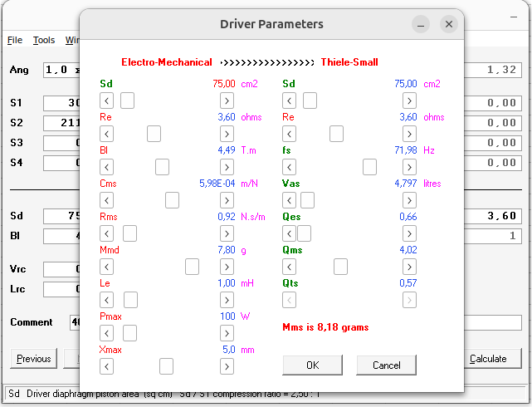Decrease Cms value with left arrow

(106, 200)
